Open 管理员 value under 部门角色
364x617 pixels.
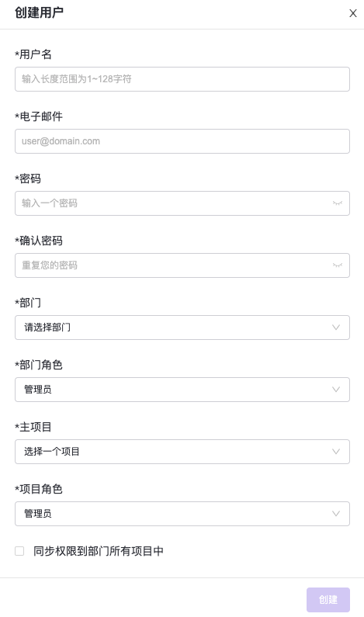pyautogui.click(x=38, y=390)
